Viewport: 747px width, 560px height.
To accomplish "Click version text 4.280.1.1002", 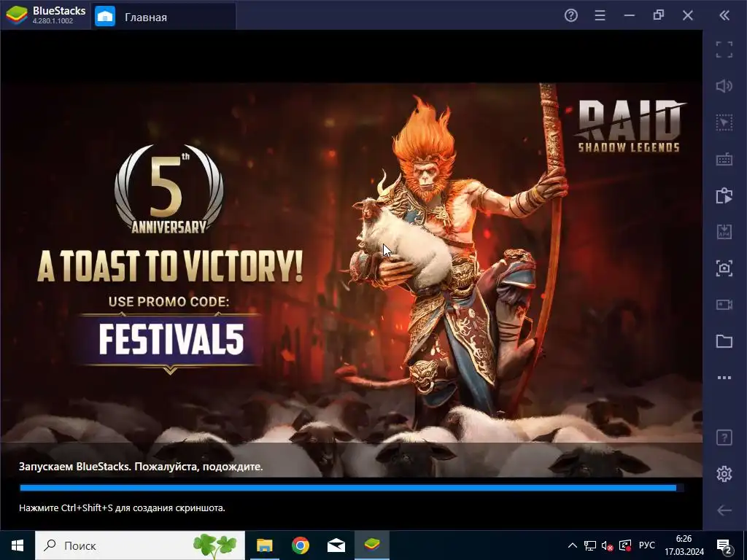I will point(53,21).
